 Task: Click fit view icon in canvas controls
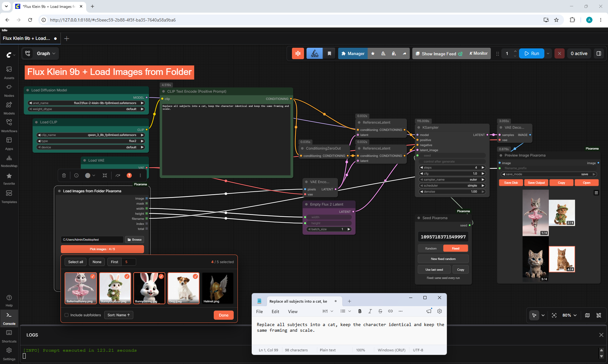pyautogui.click(x=554, y=315)
